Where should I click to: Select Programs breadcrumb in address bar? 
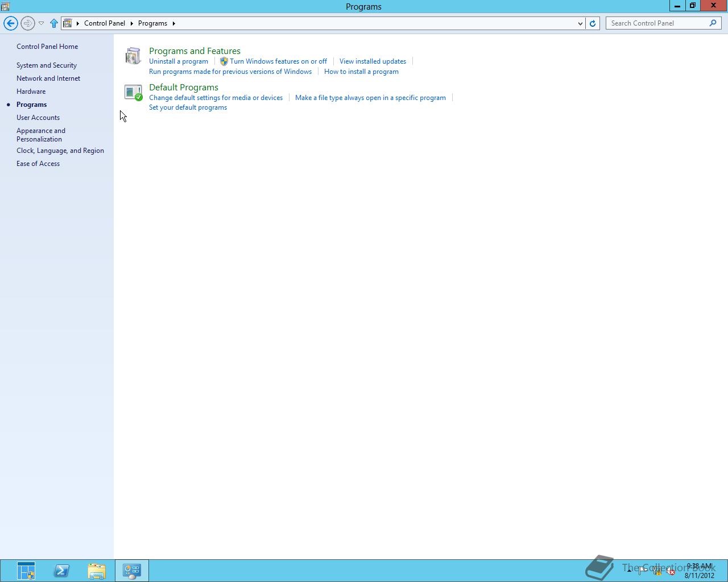pos(152,23)
